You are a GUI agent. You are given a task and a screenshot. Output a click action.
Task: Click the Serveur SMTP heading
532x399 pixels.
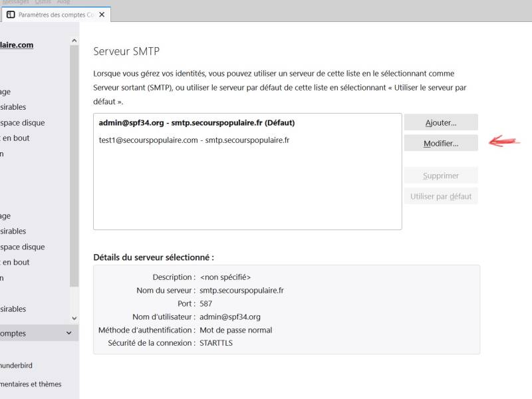tap(126, 51)
